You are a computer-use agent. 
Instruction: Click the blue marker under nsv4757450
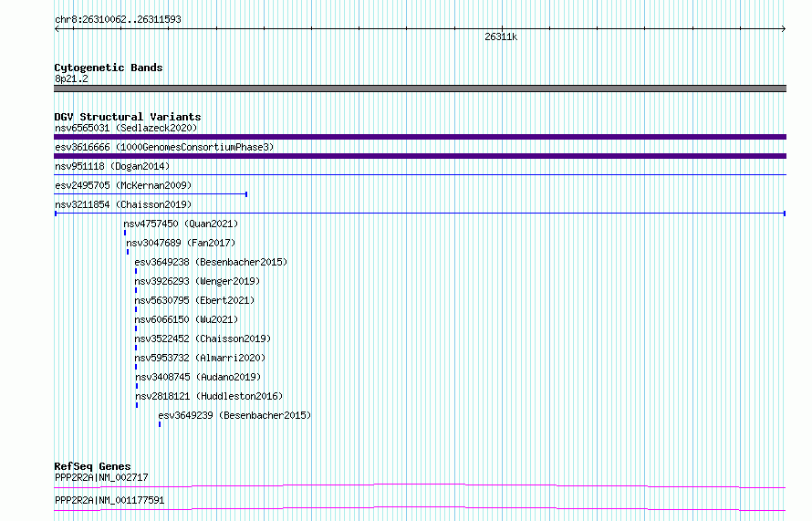(125, 233)
